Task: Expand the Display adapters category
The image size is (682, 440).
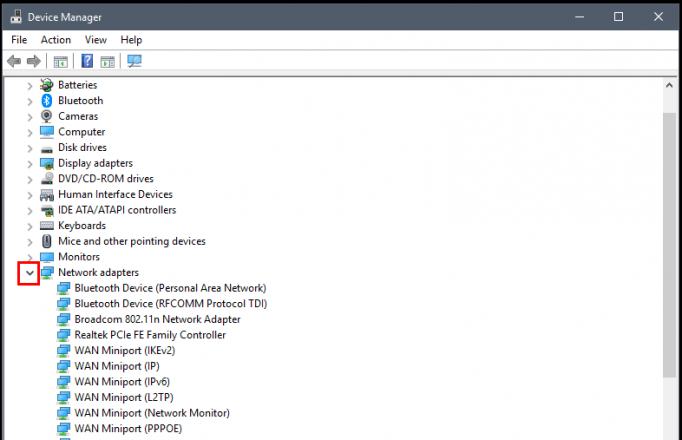Action: tap(30, 164)
